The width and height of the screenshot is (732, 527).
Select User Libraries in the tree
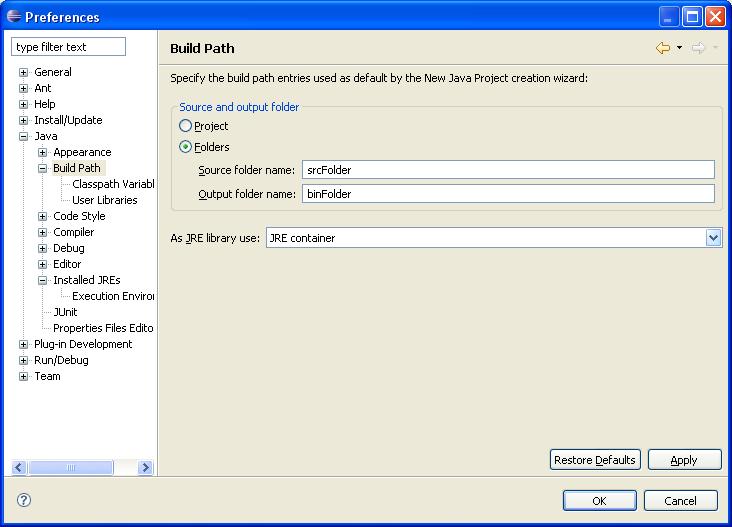[105, 200]
